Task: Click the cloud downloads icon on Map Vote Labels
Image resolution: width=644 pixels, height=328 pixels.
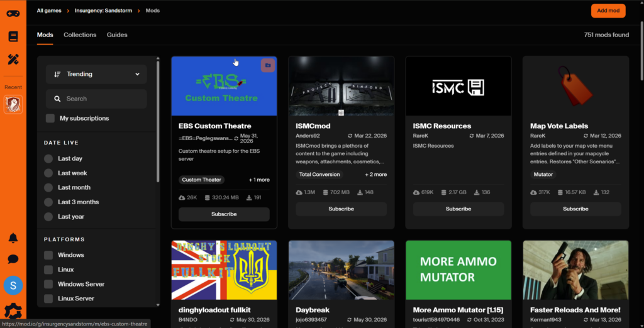Action: [533, 192]
